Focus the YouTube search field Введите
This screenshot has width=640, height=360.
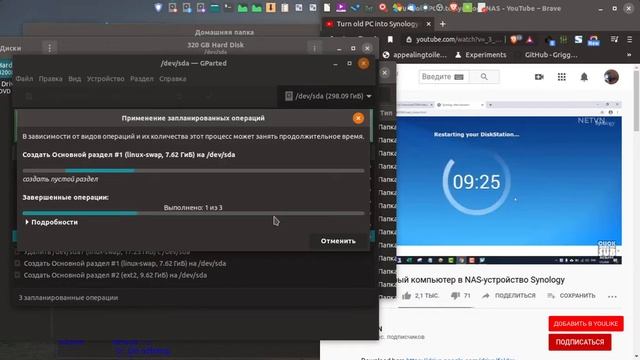[444, 77]
